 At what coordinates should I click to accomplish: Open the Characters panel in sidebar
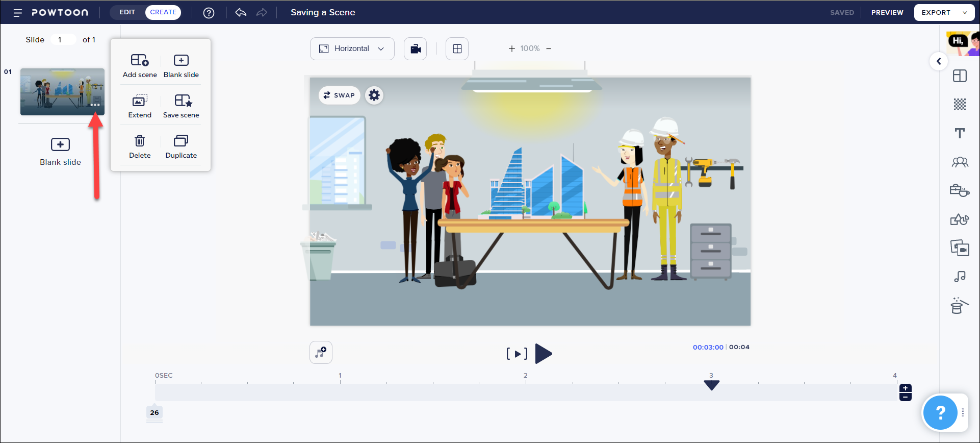click(960, 162)
